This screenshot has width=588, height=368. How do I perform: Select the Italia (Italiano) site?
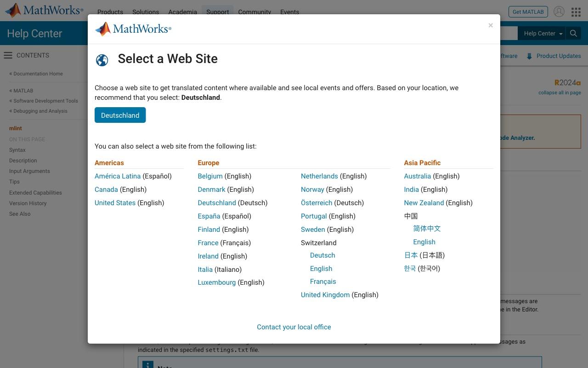click(205, 270)
